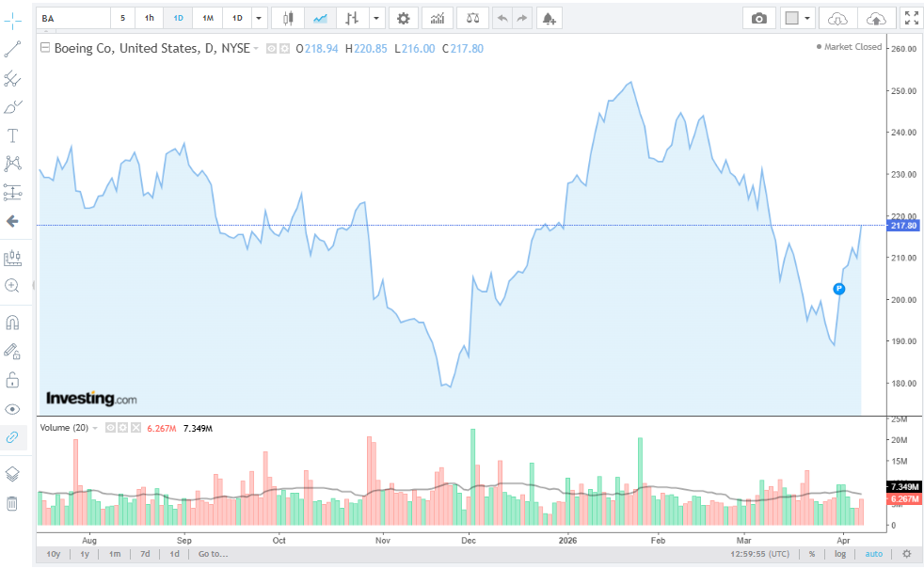Toggle magnet mode

(x=12, y=323)
